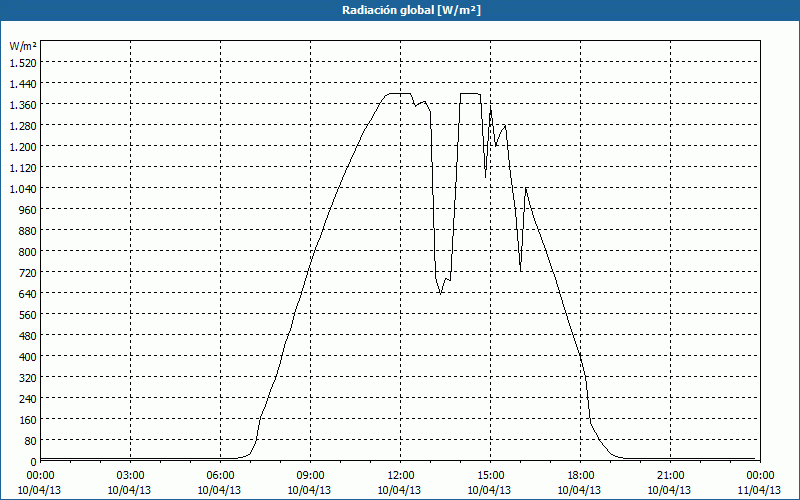
Task: Click the 720 y-axis label
Action: point(29,273)
